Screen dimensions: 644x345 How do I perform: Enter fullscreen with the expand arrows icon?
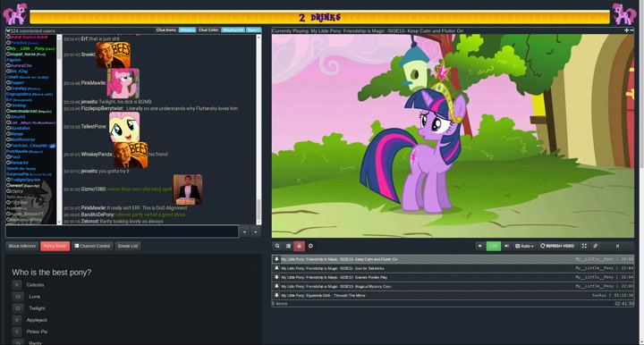pos(584,246)
